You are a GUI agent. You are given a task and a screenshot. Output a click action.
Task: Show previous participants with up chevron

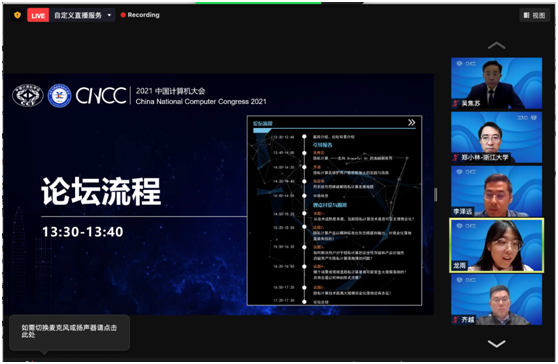click(x=496, y=46)
